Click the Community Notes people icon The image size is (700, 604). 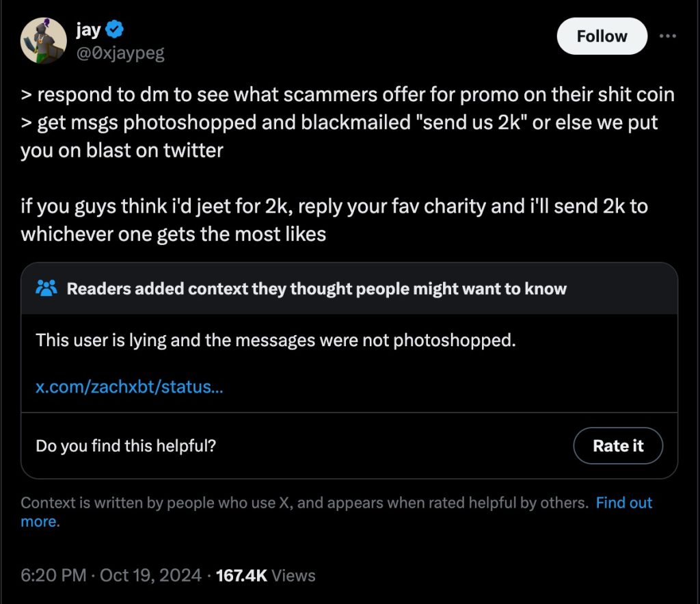pyautogui.click(x=46, y=289)
